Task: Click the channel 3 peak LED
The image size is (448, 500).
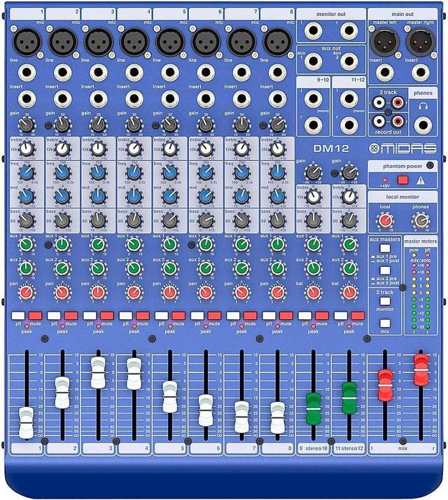Action: click(99, 326)
